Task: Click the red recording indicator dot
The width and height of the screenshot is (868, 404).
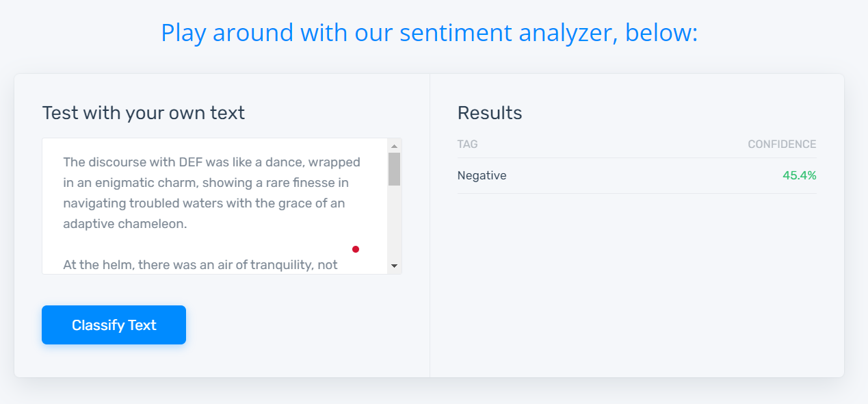Action: (355, 249)
